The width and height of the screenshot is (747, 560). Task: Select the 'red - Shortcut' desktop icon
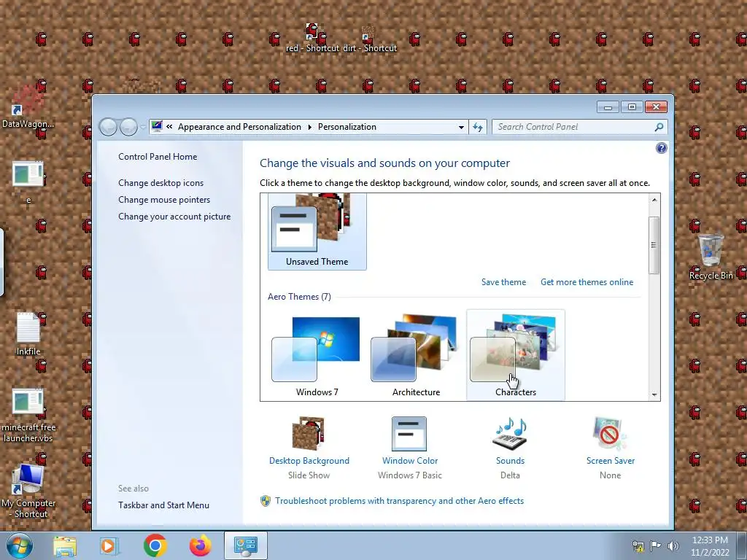click(312, 38)
